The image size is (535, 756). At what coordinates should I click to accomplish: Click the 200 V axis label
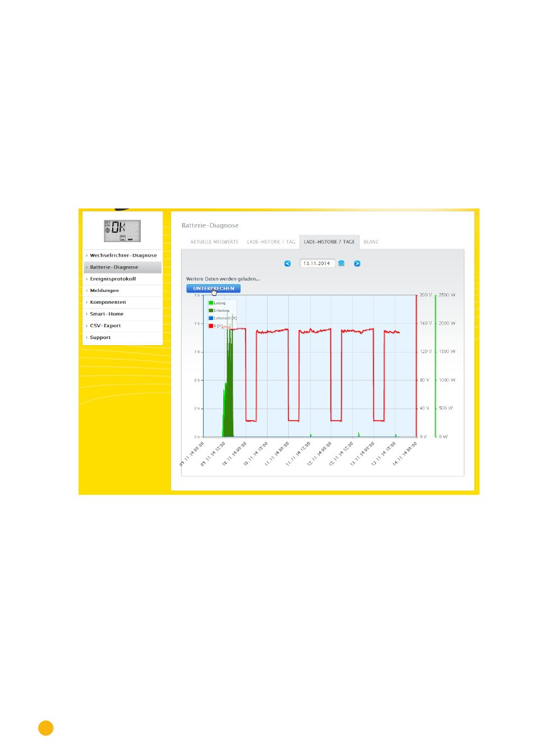point(426,295)
